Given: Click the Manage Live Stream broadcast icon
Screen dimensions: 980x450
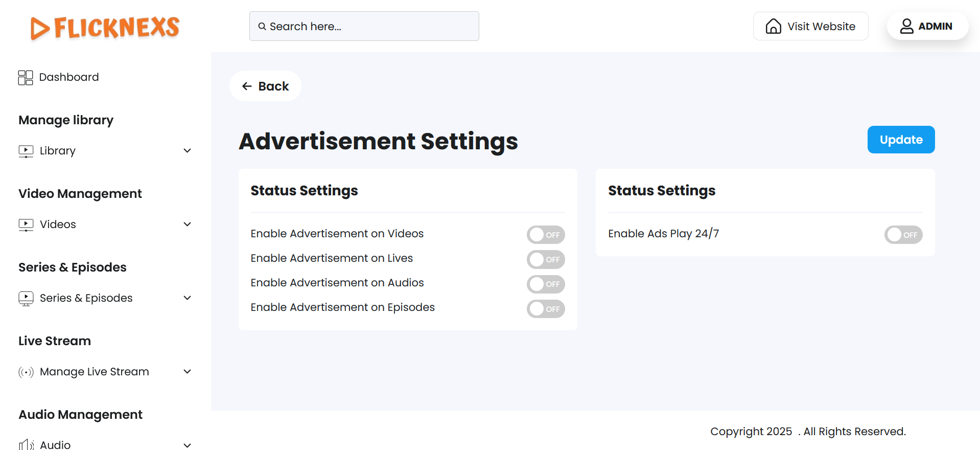Looking at the screenshot, I should (x=26, y=372).
